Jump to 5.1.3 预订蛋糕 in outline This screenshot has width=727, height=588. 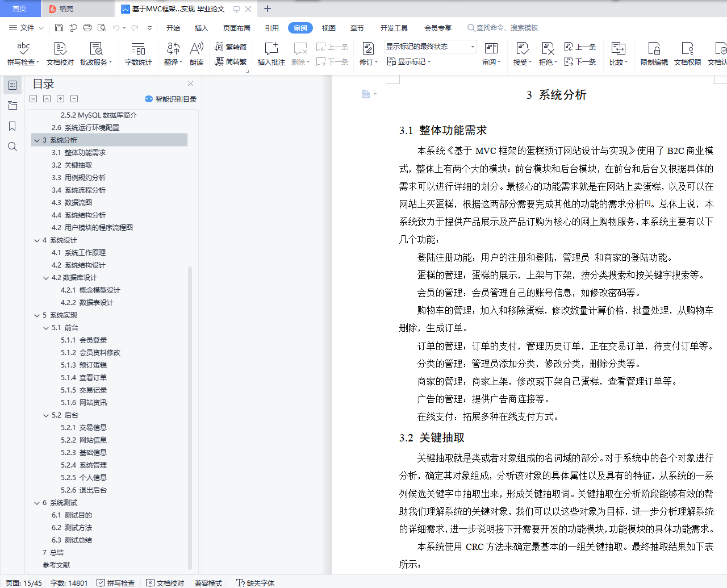tap(83, 365)
